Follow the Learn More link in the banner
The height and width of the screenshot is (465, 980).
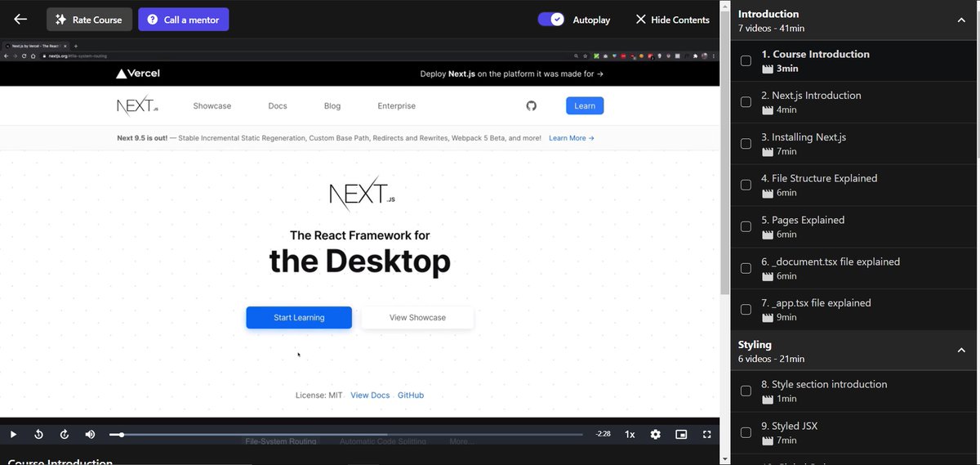tap(572, 138)
